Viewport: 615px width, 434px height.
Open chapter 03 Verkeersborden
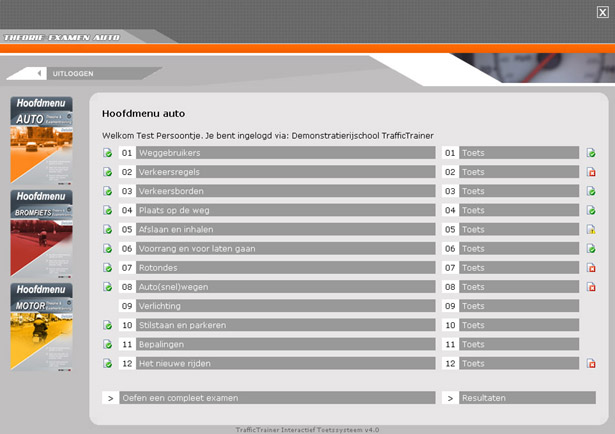(277, 191)
